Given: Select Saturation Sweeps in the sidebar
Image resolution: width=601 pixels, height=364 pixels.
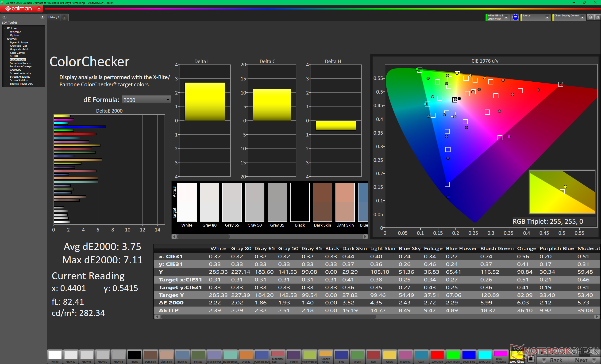Looking at the screenshot, I should [20, 63].
